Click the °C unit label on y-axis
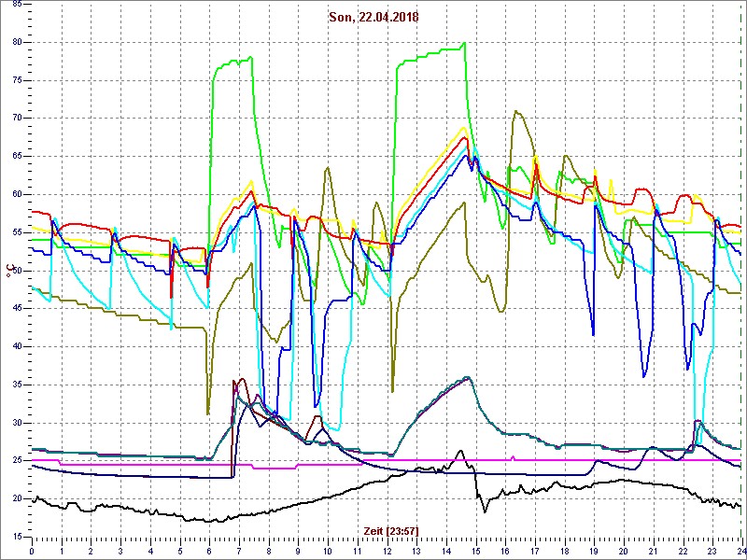The image size is (747, 560). pos(8,271)
